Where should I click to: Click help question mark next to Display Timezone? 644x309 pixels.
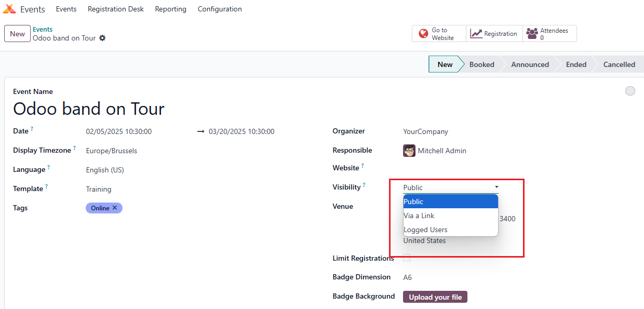(x=74, y=148)
